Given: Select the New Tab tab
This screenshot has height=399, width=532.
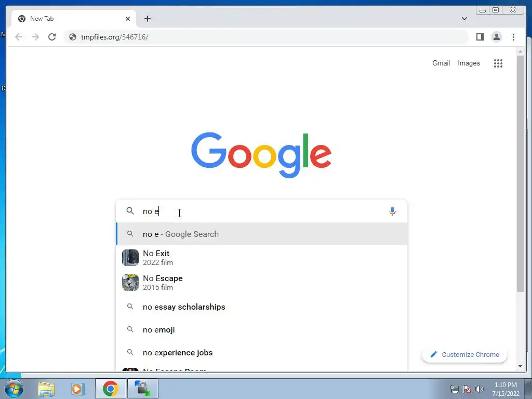Looking at the screenshot, I should coord(74,19).
